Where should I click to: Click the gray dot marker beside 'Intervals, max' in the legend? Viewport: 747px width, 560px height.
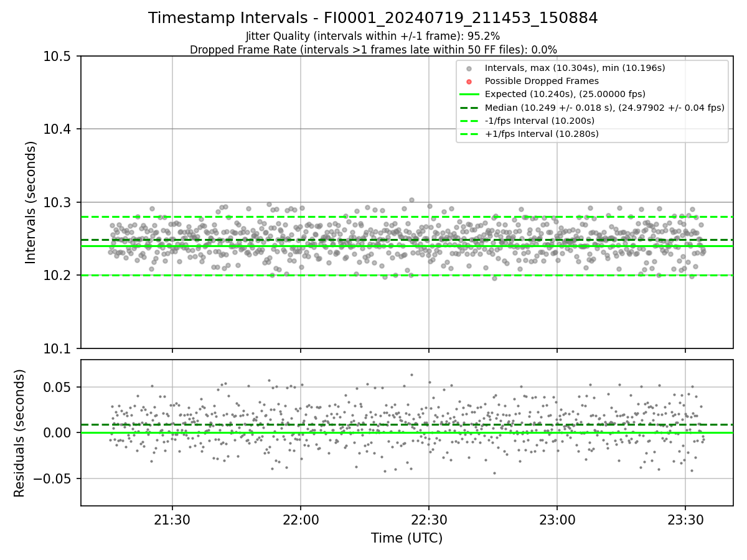[469, 68]
